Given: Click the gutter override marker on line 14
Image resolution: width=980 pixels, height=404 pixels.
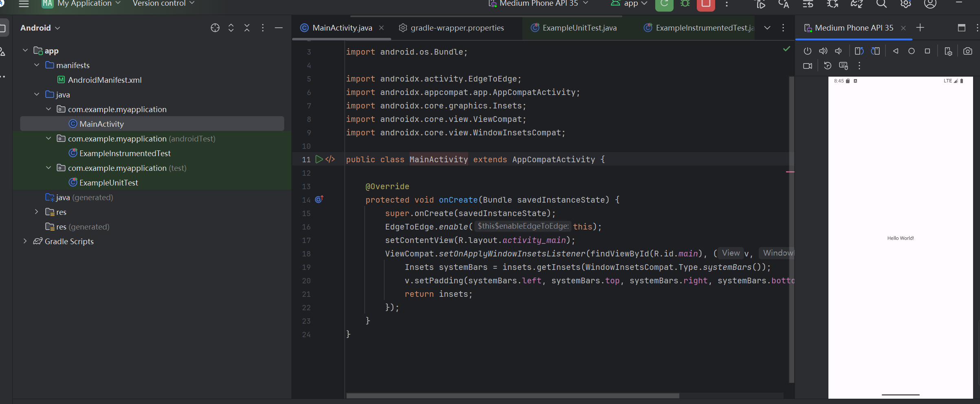Looking at the screenshot, I should pyautogui.click(x=319, y=199).
